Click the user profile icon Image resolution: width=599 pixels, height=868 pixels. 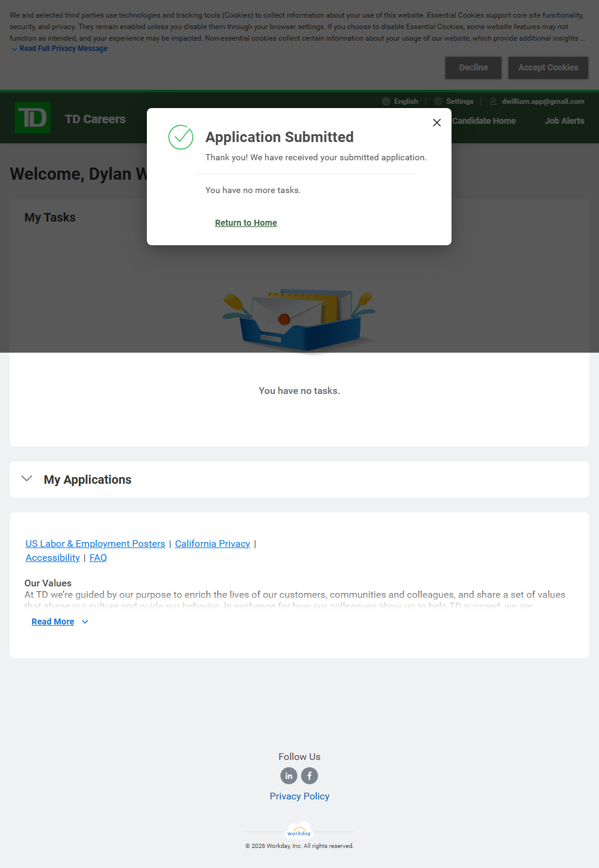tap(493, 101)
